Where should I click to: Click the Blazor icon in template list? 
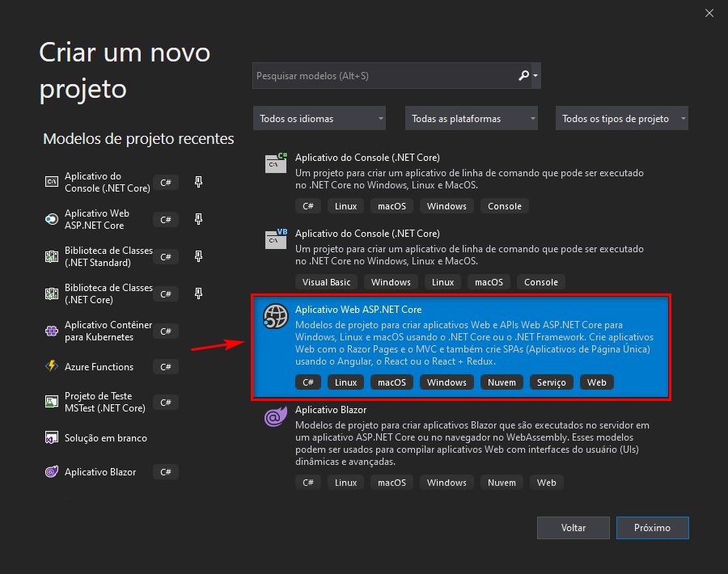[x=275, y=418]
